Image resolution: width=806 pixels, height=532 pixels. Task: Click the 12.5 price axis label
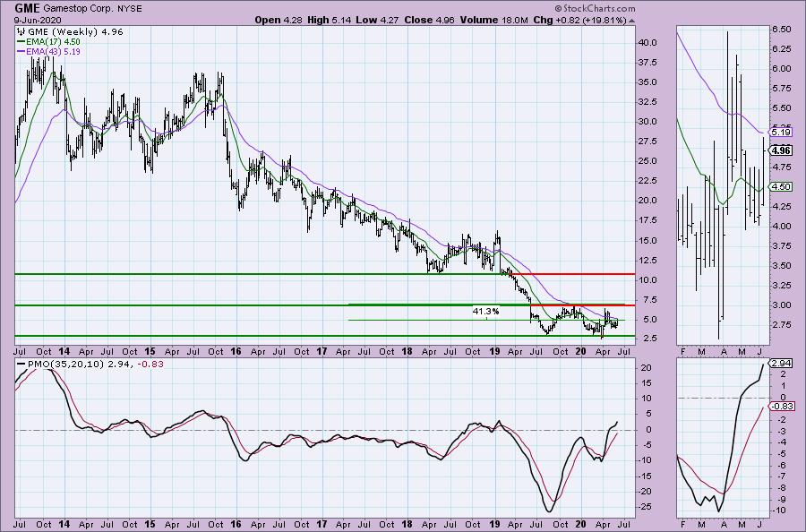[x=647, y=260]
